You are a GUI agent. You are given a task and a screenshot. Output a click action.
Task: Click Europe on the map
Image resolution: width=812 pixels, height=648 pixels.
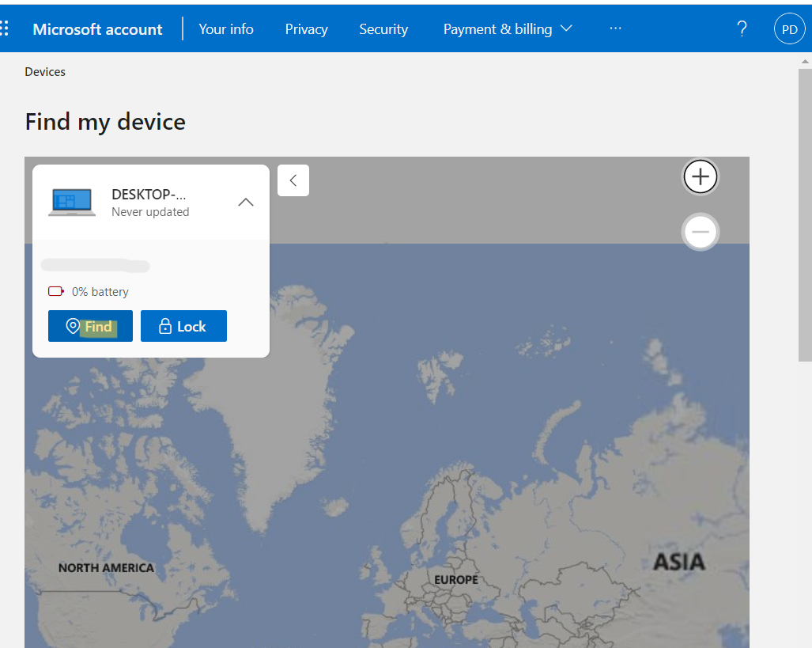456,580
